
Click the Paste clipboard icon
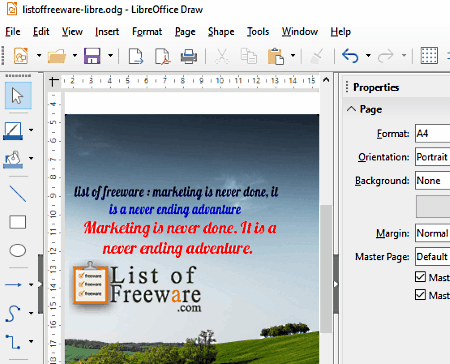pos(276,56)
